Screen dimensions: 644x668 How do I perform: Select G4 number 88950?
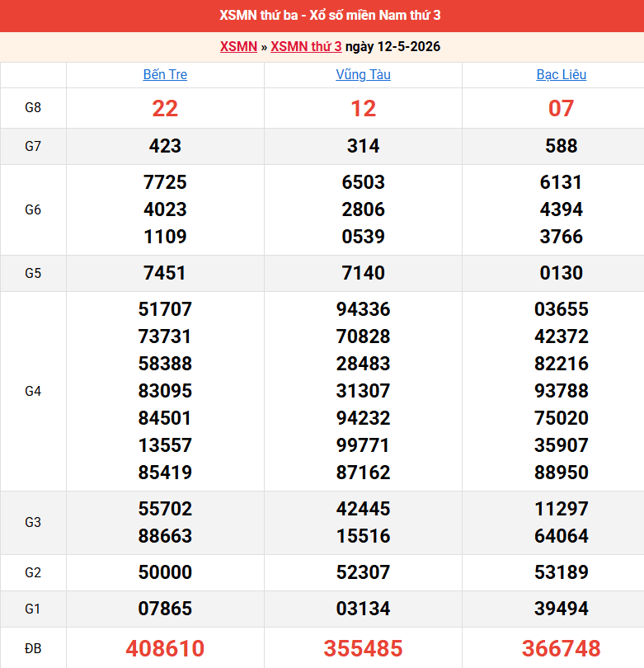point(561,473)
